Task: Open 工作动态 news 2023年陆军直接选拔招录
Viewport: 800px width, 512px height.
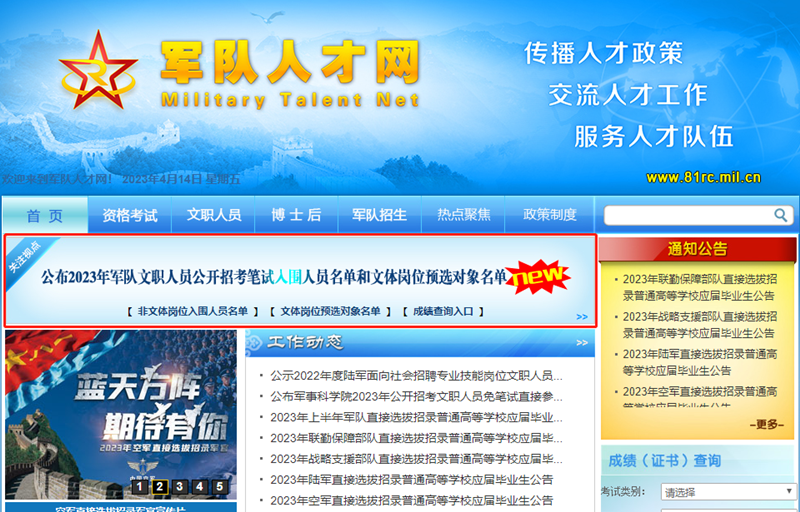Action: [412, 480]
